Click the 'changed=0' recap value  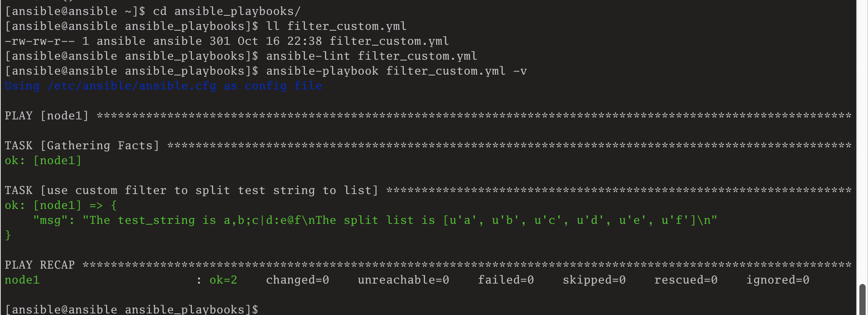pyautogui.click(x=297, y=280)
